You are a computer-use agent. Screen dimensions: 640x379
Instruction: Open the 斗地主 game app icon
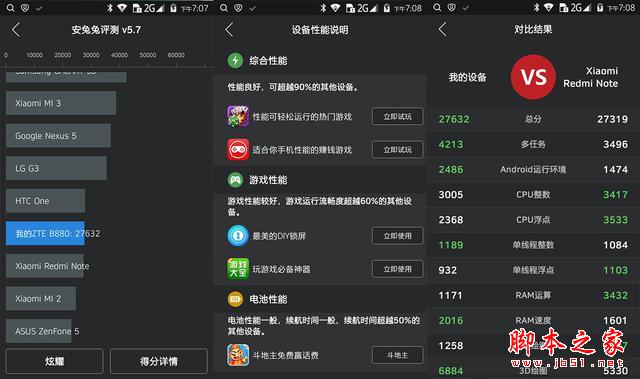click(x=238, y=355)
